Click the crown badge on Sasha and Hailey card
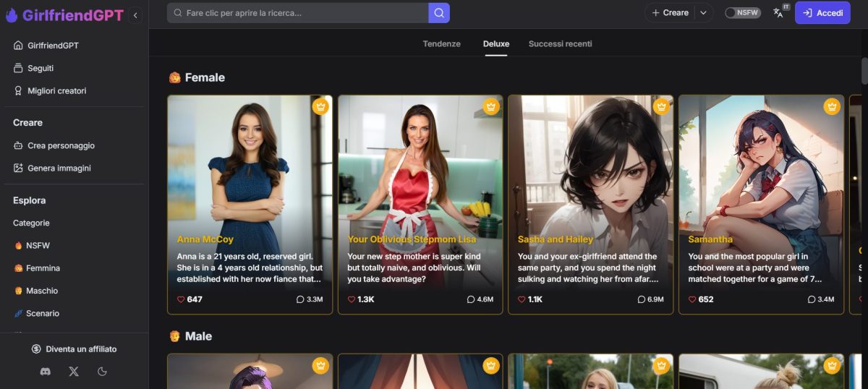Screen dimensions: 868x389 click(661, 106)
